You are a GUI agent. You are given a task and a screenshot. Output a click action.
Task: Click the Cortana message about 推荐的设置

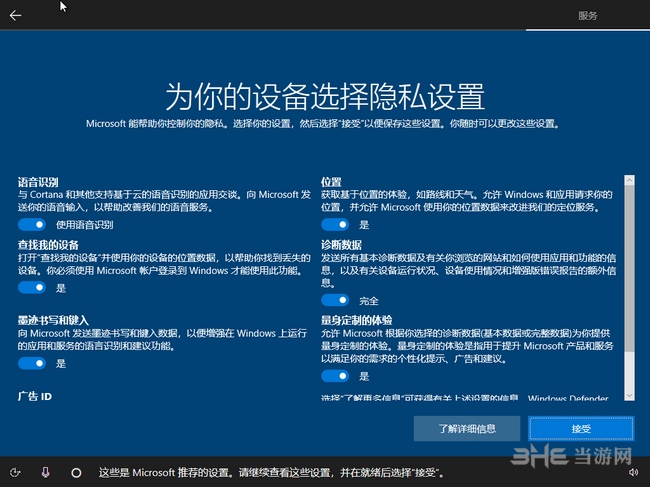(x=271, y=472)
